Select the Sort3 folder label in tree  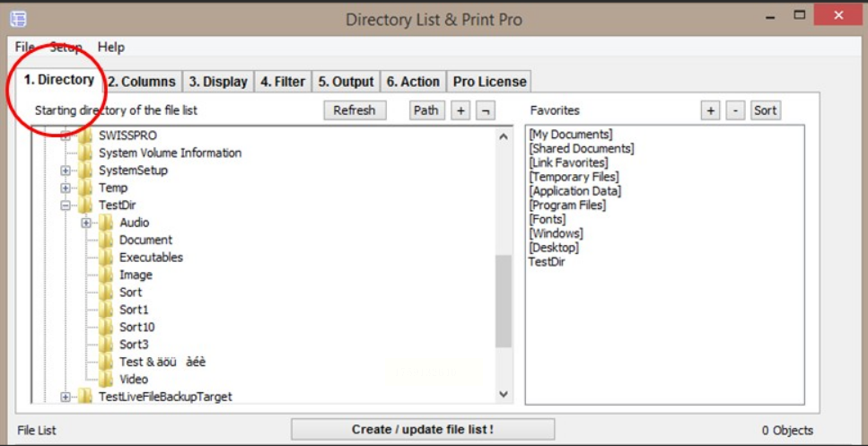[x=134, y=345]
